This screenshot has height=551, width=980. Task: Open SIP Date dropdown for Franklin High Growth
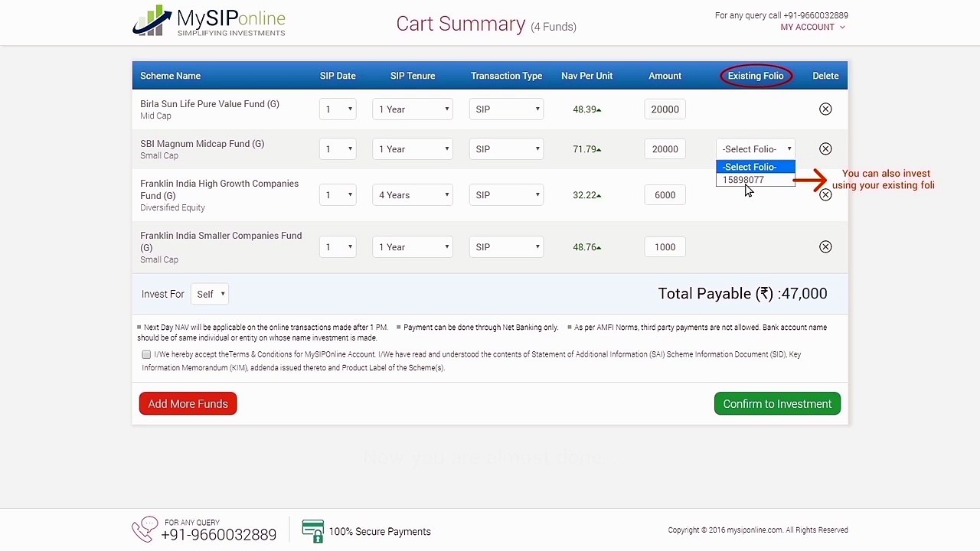tap(338, 195)
